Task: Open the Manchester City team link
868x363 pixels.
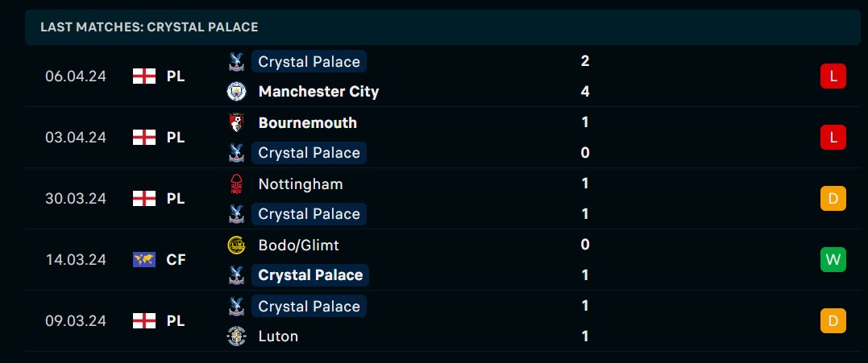Action: 318,92
